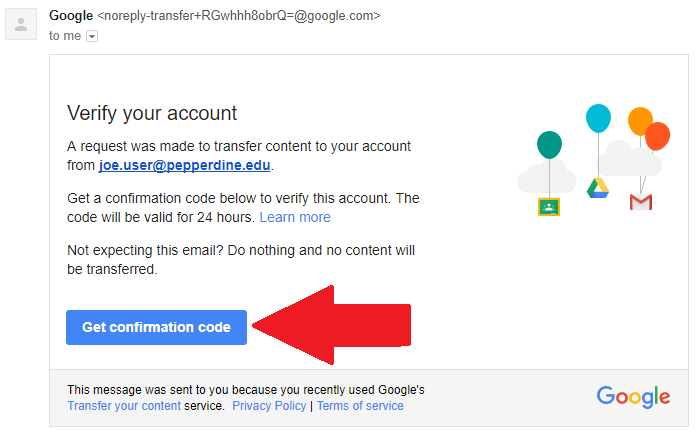This screenshot has height=436, width=696.
Task: Open the Learn more link
Action: click(x=295, y=217)
